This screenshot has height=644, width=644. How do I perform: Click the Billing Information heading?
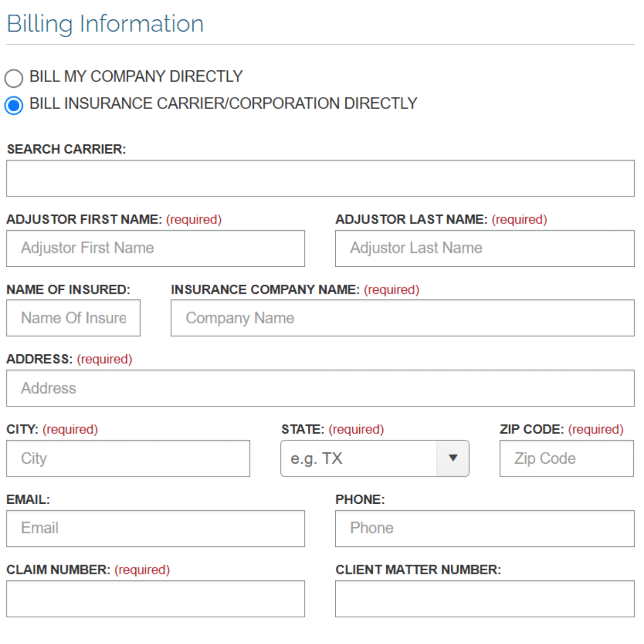105,24
